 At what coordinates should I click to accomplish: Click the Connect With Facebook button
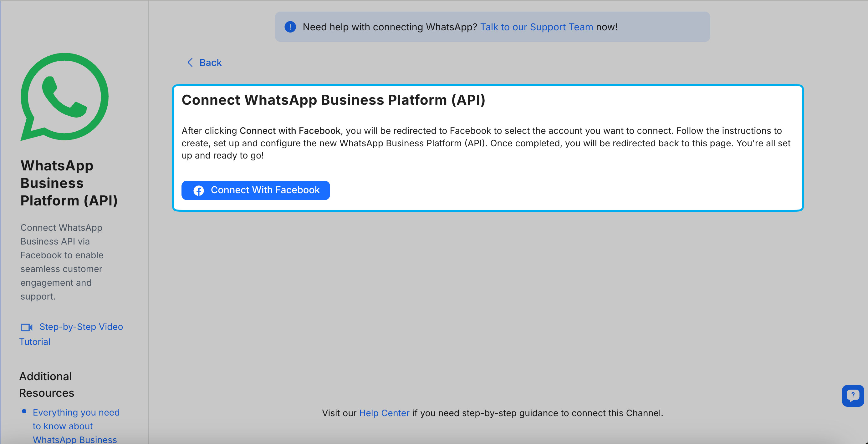point(255,190)
